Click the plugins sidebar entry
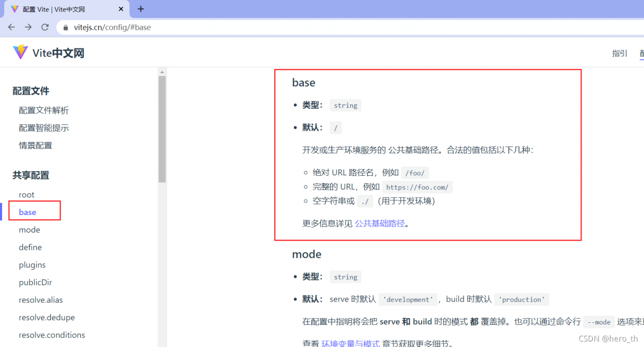The height and width of the screenshot is (347, 644). (32, 264)
